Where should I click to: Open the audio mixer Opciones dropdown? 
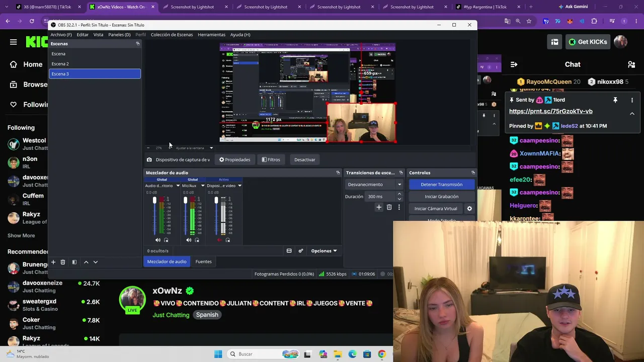click(324, 251)
